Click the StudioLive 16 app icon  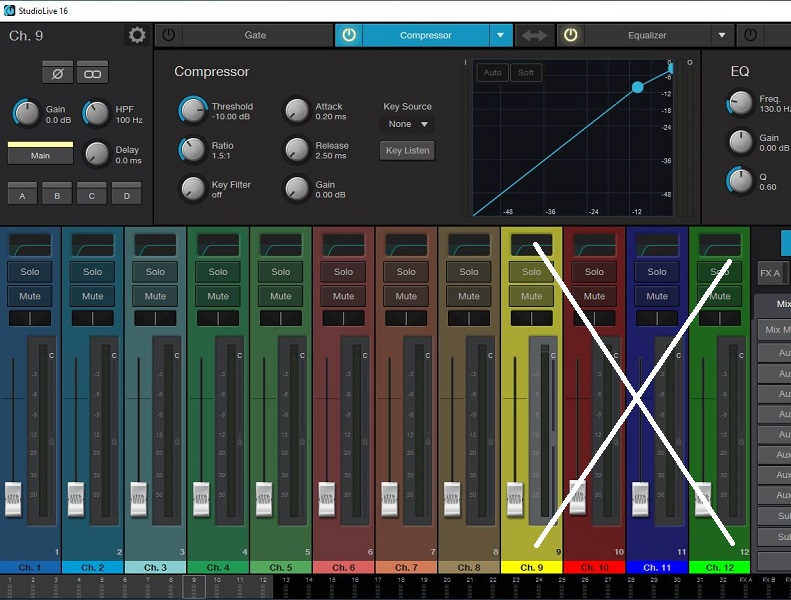click(x=9, y=11)
